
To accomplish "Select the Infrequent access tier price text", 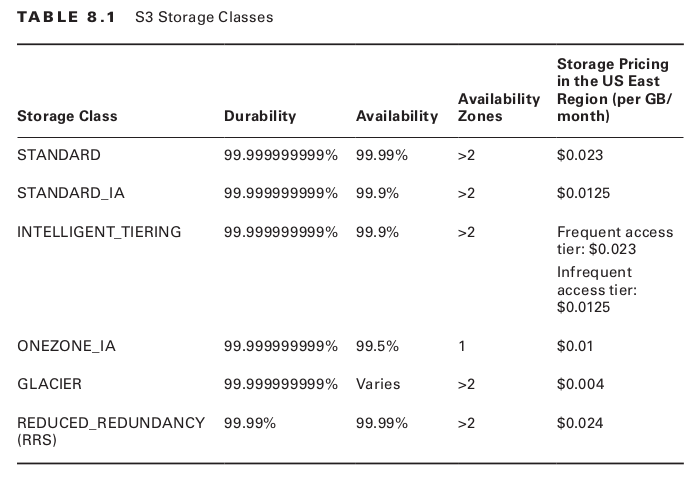I will click(597, 289).
